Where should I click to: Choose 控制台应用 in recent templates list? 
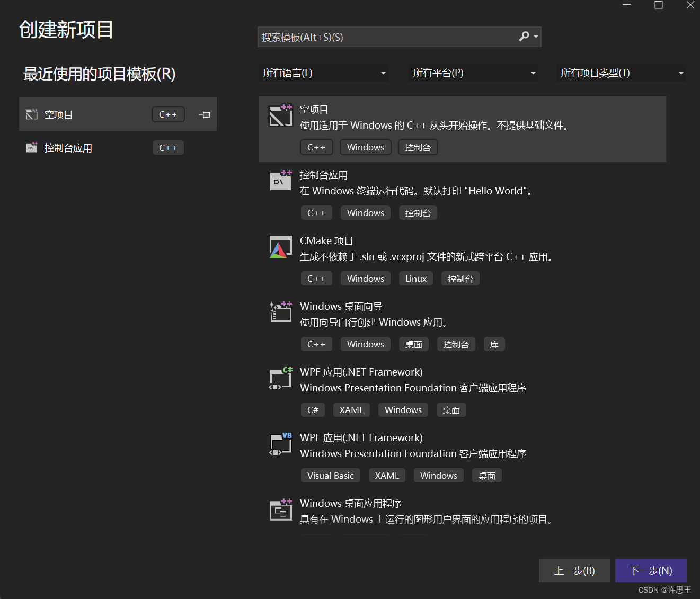click(118, 148)
